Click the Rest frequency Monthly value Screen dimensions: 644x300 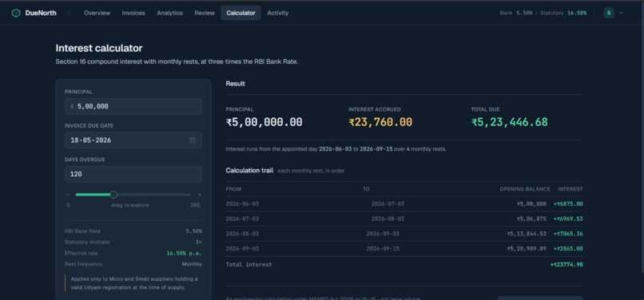[192, 264]
